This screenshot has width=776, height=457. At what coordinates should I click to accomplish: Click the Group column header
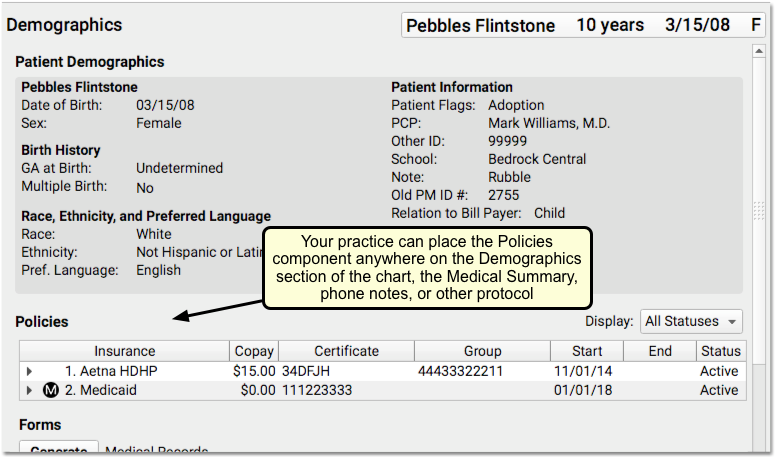pyautogui.click(x=483, y=351)
